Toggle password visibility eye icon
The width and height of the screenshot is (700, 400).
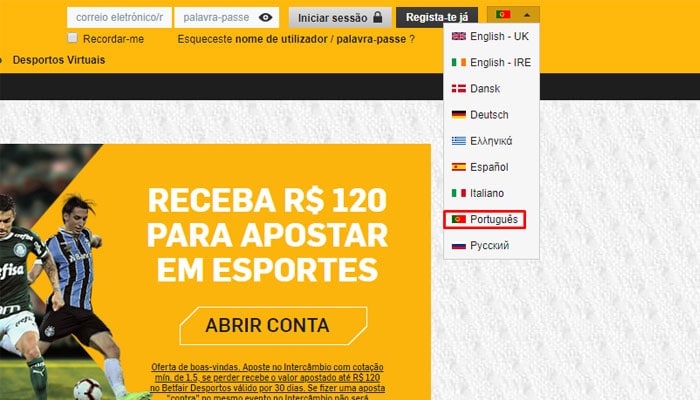pos(265,17)
